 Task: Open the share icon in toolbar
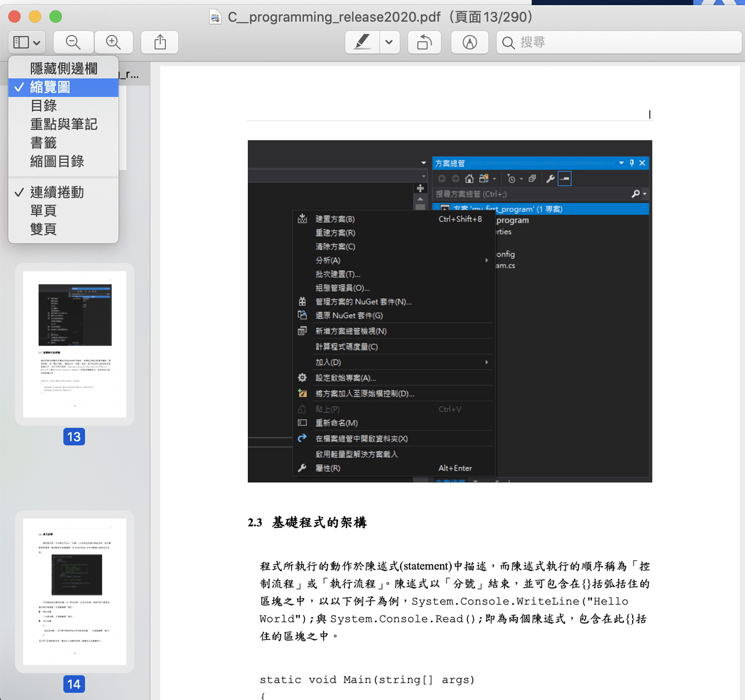pos(160,43)
